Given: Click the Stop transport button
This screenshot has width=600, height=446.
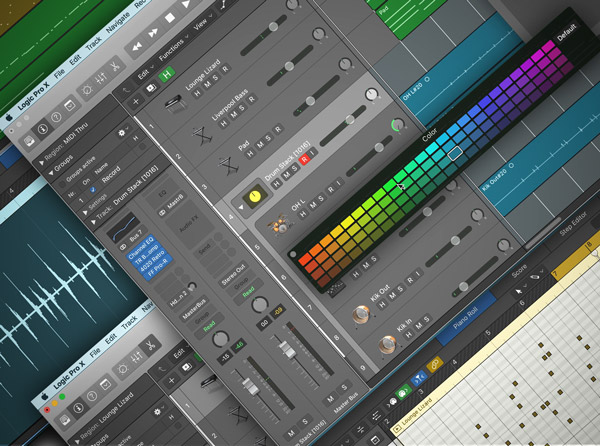Looking at the screenshot, I should coord(170,18).
